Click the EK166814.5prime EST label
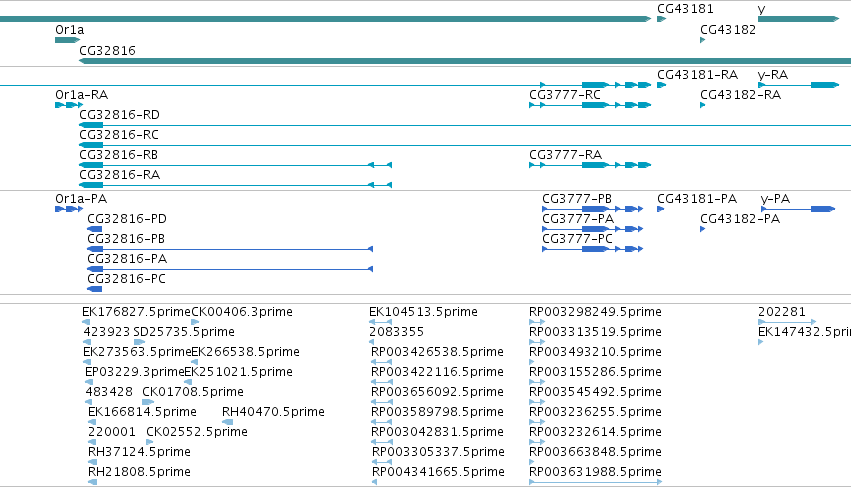Image resolution: width=851 pixels, height=487 pixels. (142, 412)
